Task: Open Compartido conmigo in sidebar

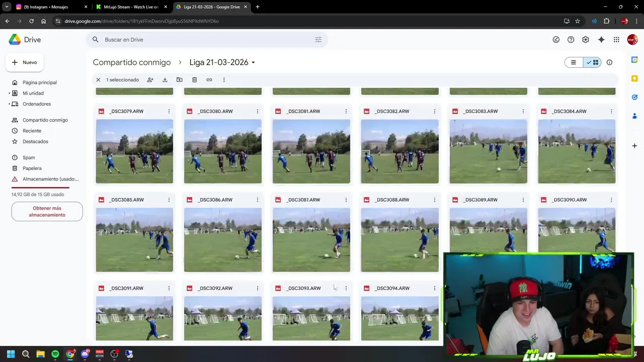Action: tap(45, 120)
